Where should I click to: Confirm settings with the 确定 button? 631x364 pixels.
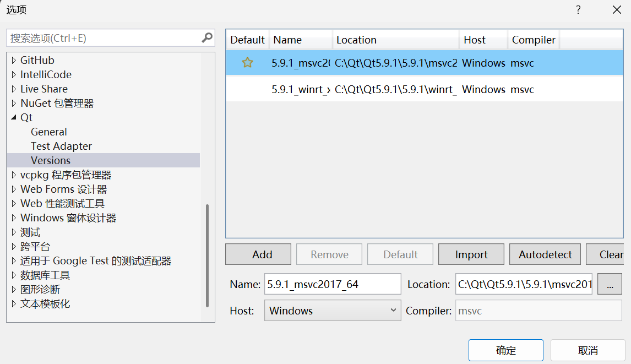(x=505, y=350)
